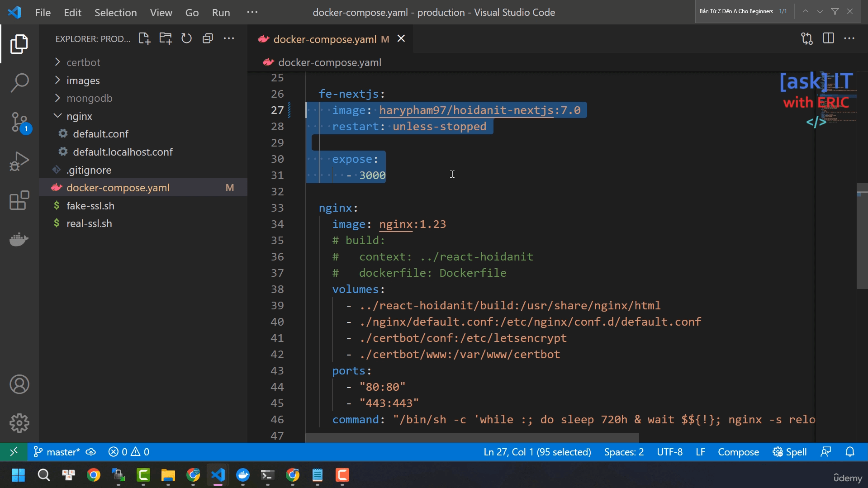
Task: Open the Accounts menu icon
Action: point(19,384)
